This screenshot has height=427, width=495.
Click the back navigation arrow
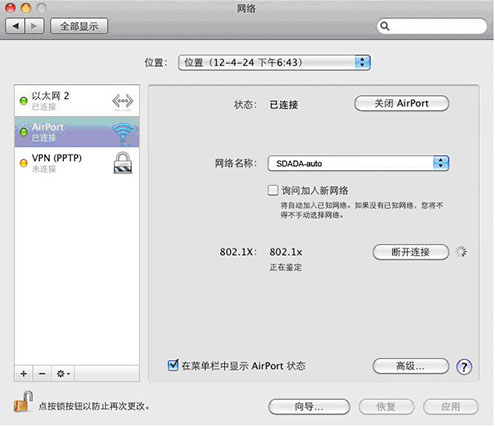pyautogui.click(x=15, y=26)
